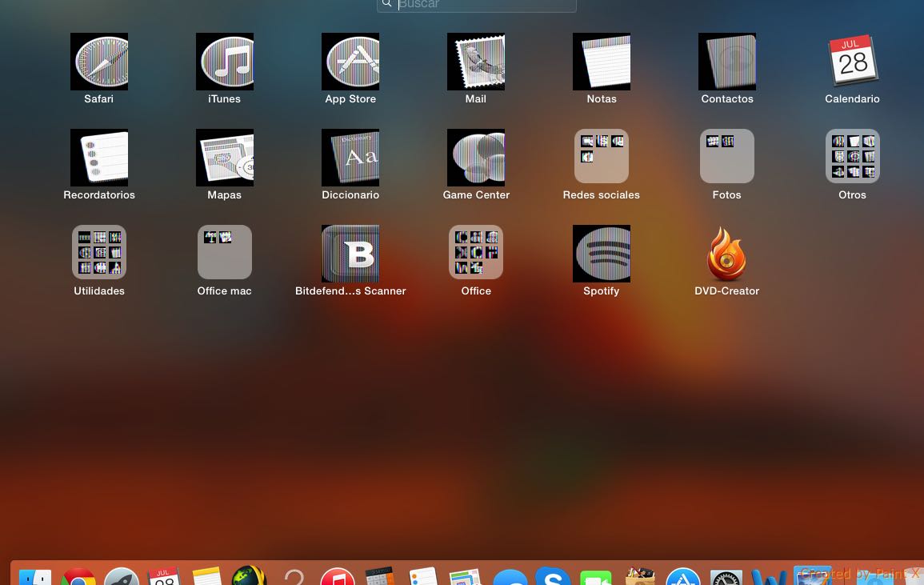Open the Mail app
This screenshot has width=924, height=585.
(x=476, y=62)
